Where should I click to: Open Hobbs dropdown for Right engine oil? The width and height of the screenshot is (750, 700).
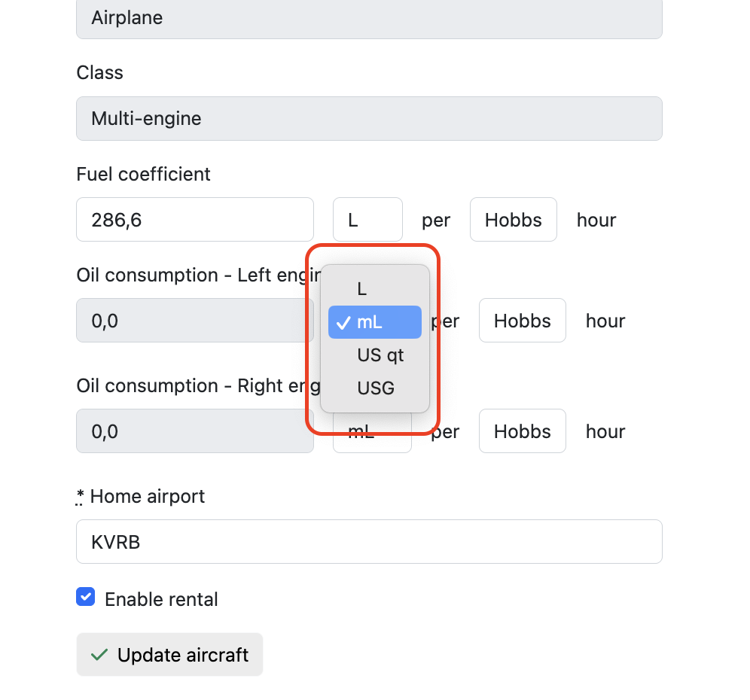tap(523, 431)
